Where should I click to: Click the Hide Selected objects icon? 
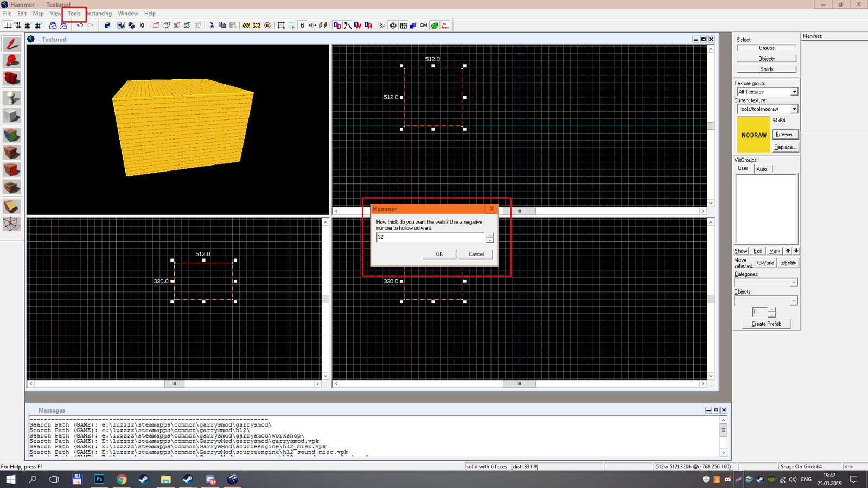[x=156, y=25]
